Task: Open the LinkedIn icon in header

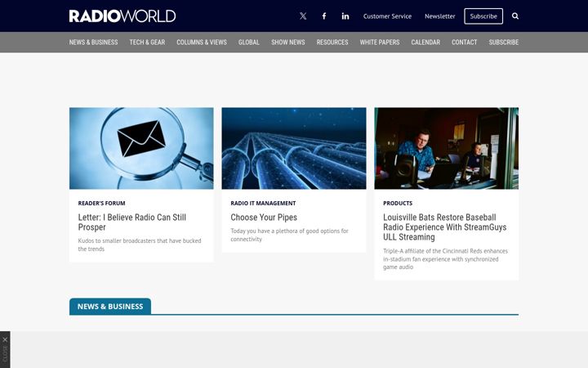Action: click(345, 16)
